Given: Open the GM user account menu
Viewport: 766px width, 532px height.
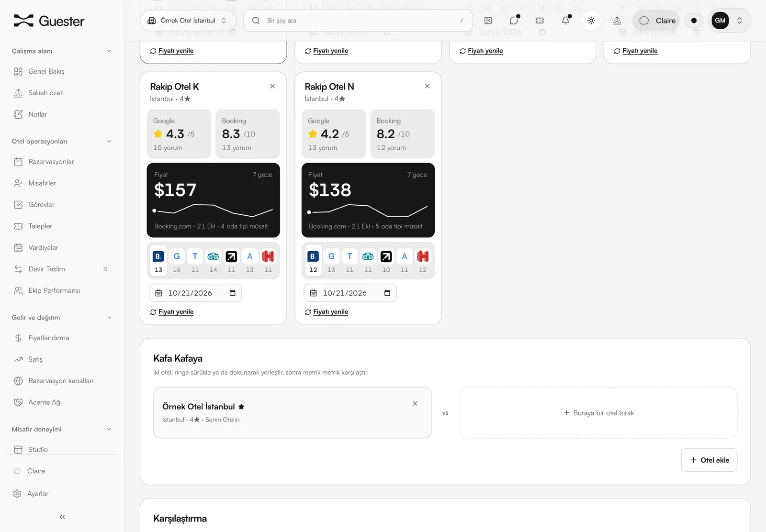Looking at the screenshot, I should click(x=729, y=21).
